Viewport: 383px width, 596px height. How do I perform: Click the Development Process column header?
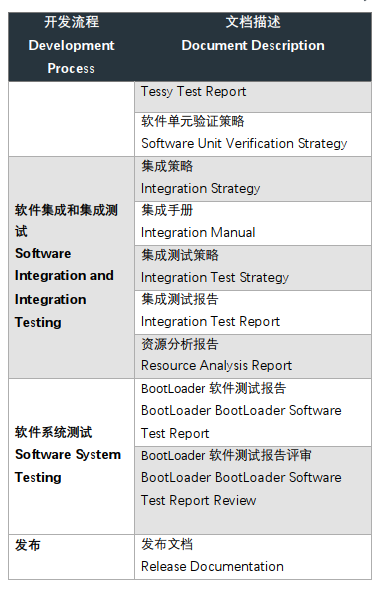[71, 47]
